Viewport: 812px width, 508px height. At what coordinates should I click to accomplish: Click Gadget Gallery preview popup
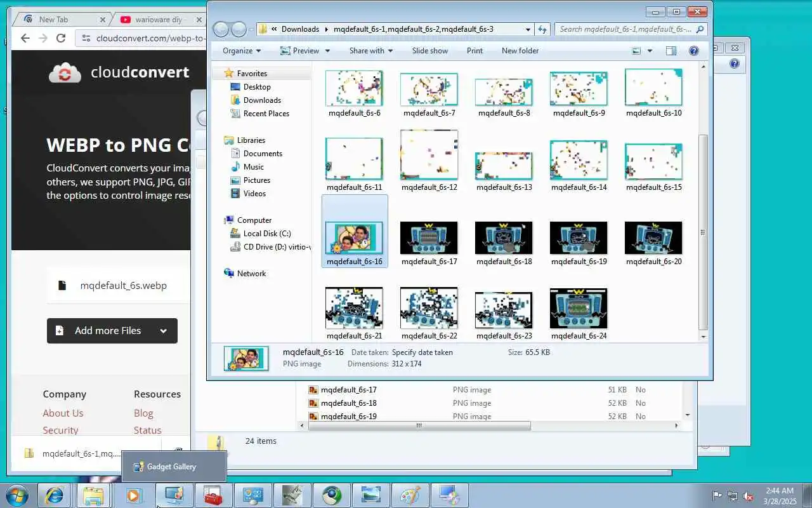click(x=174, y=467)
